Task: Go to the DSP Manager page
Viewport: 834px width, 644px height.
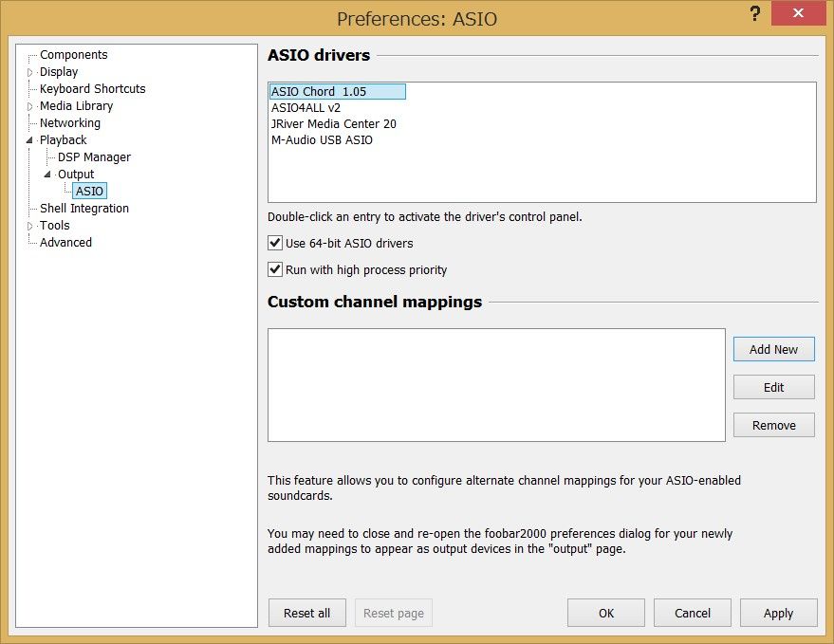Action: click(94, 157)
